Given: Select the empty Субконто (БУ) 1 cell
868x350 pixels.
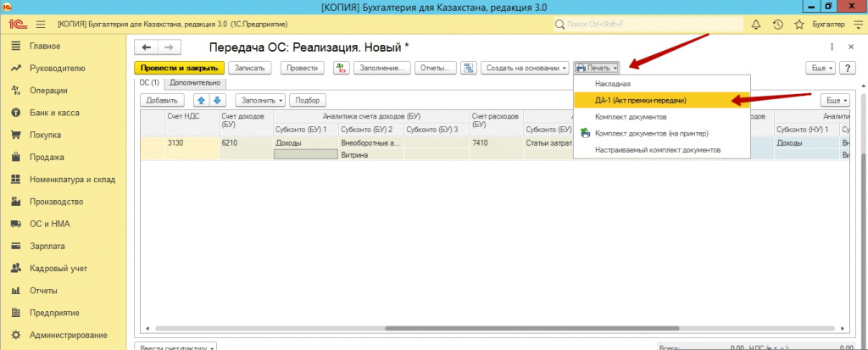Looking at the screenshot, I should click(305, 154).
